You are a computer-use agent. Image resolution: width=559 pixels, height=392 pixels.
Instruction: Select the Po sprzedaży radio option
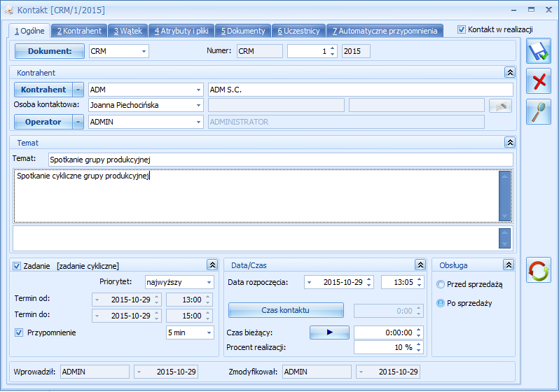point(441,303)
